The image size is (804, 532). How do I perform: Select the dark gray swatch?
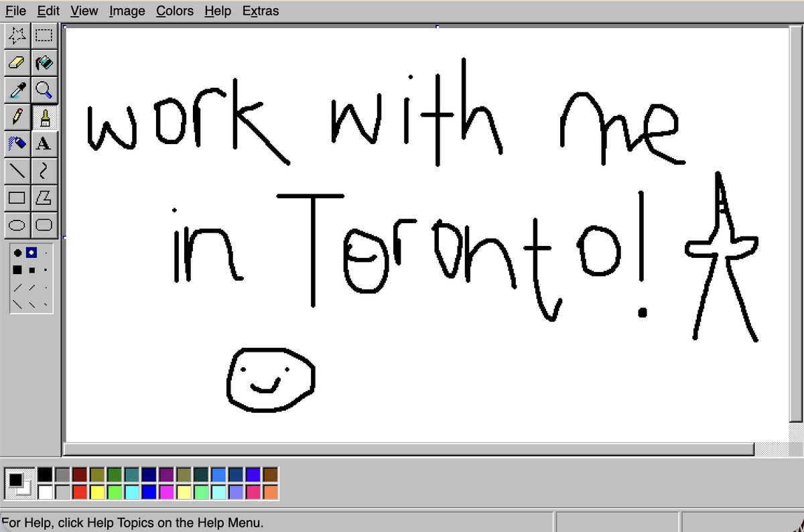(x=63, y=475)
